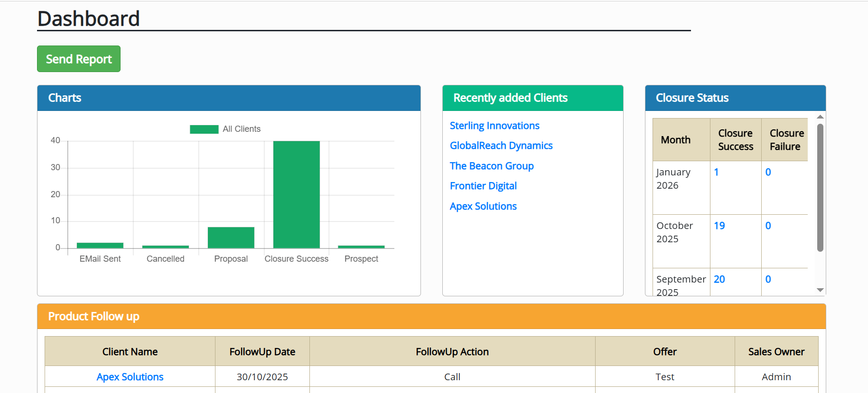This screenshot has height=393, width=868.
Task: Open the GlobalReach Dynamics client link
Action: point(501,146)
